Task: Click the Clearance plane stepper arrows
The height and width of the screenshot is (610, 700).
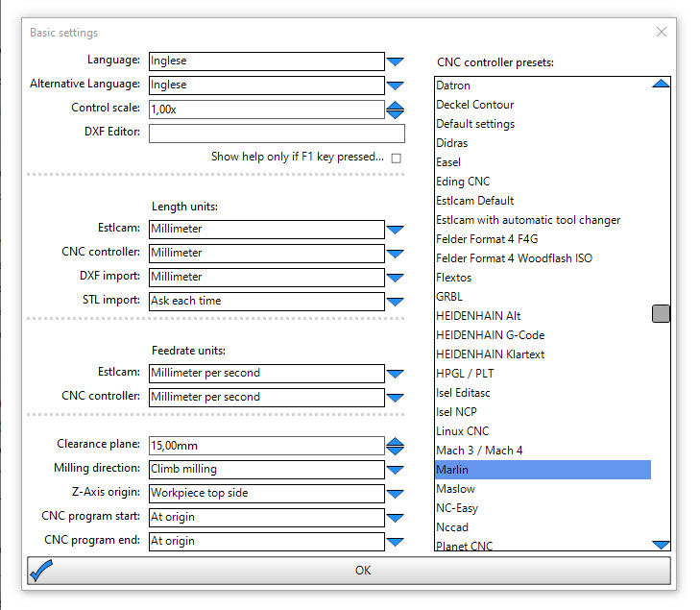Action: click(395, 446)
